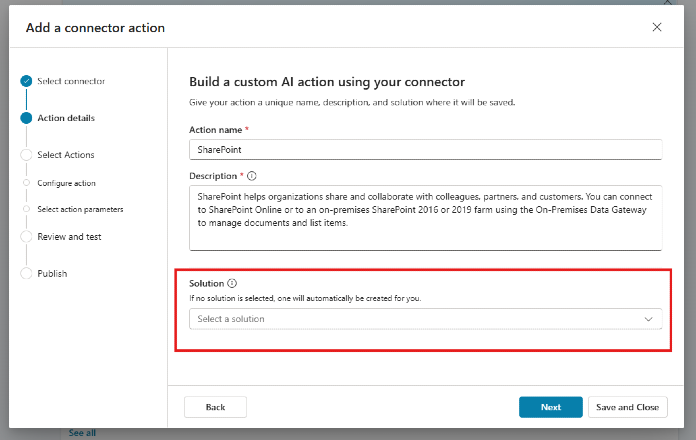Click the Action name input field
This screenshot has width=696, height=440.
(x=425, y=150)
